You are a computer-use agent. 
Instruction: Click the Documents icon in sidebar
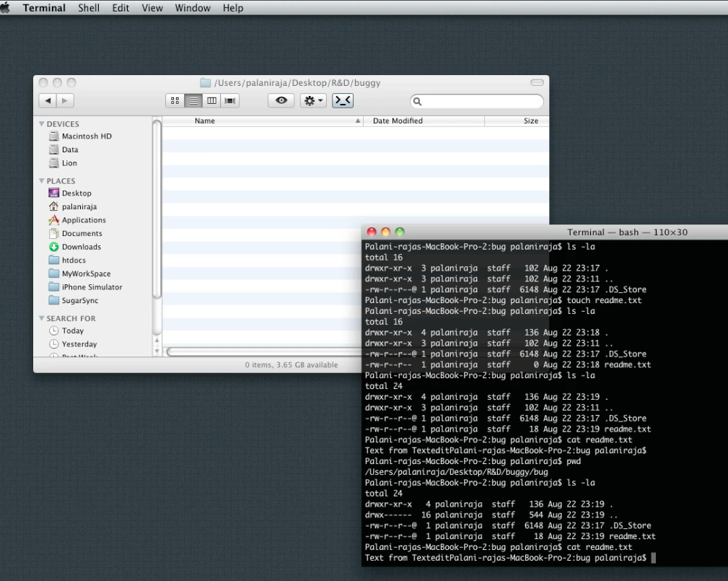click(x=54, y=233)
